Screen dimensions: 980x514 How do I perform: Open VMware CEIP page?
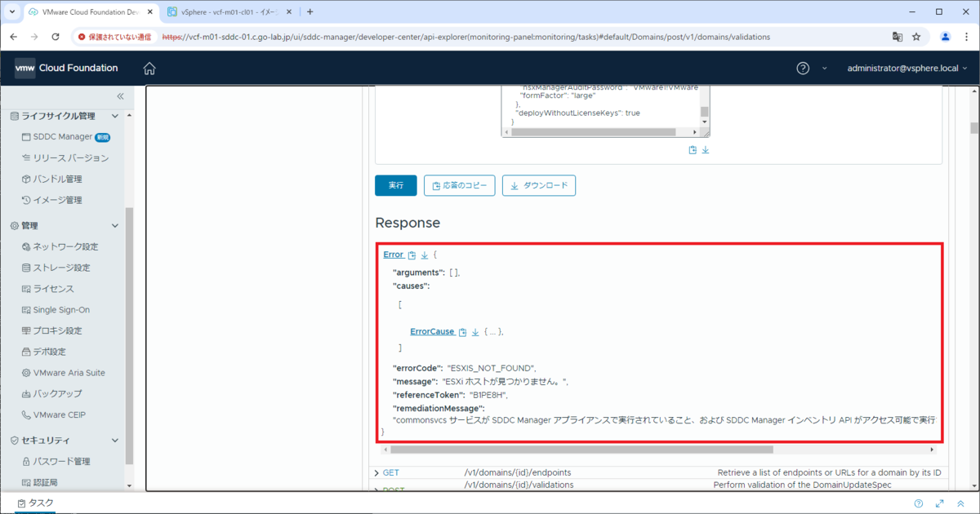[53, 415]
